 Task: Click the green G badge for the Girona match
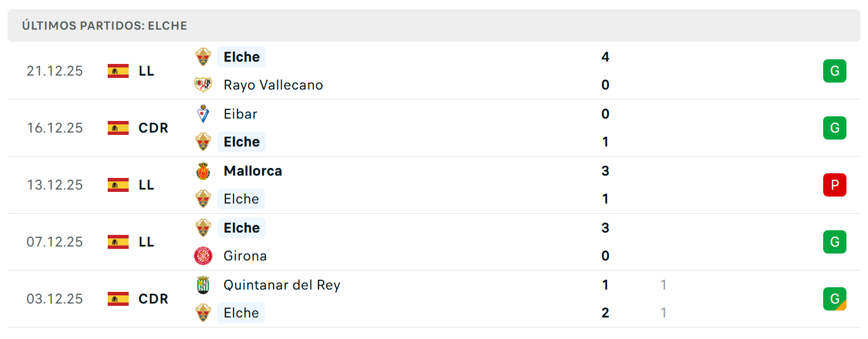pos(834,242)
